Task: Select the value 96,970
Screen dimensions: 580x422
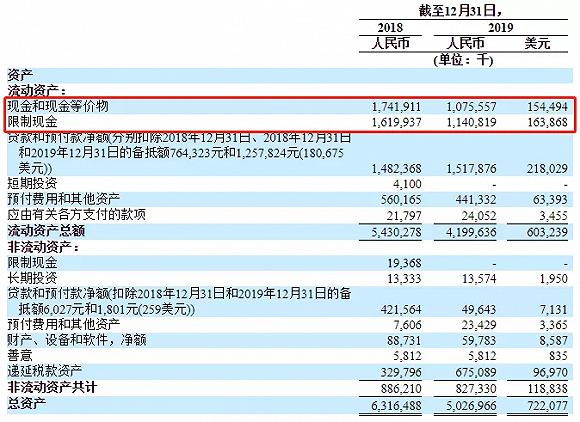Action: click(550, 372)
